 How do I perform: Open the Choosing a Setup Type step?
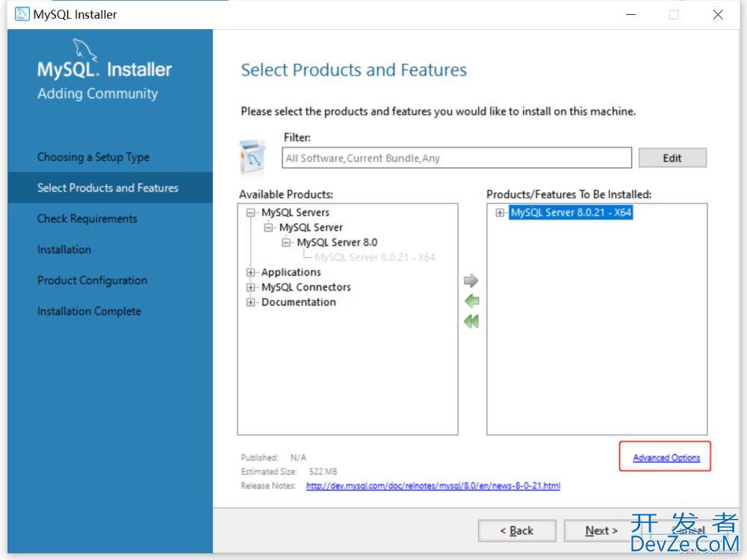tap(93, 157)
